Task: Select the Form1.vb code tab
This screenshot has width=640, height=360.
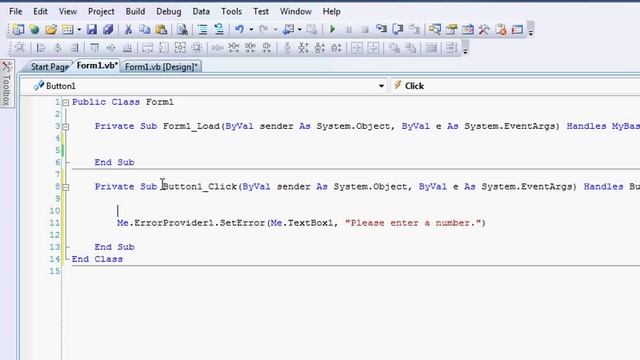Action: click(97, 66)
